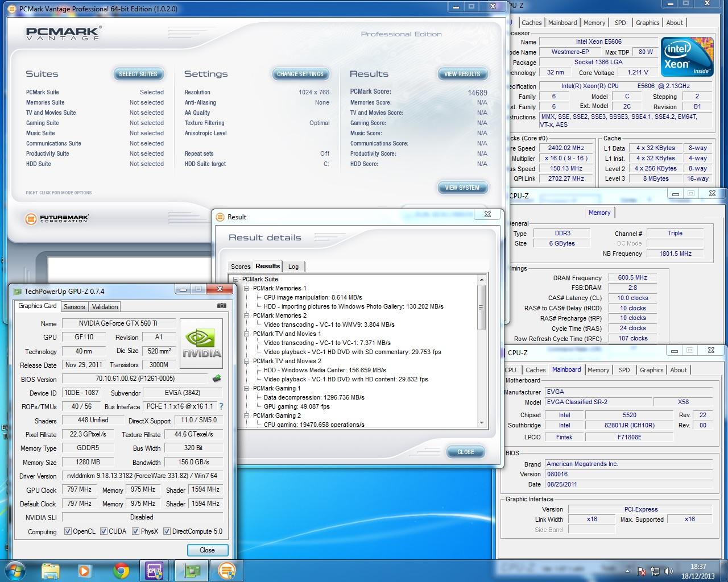The image size is (728, 582).
Task: Show hidden system tray icons
Action: 628,571
